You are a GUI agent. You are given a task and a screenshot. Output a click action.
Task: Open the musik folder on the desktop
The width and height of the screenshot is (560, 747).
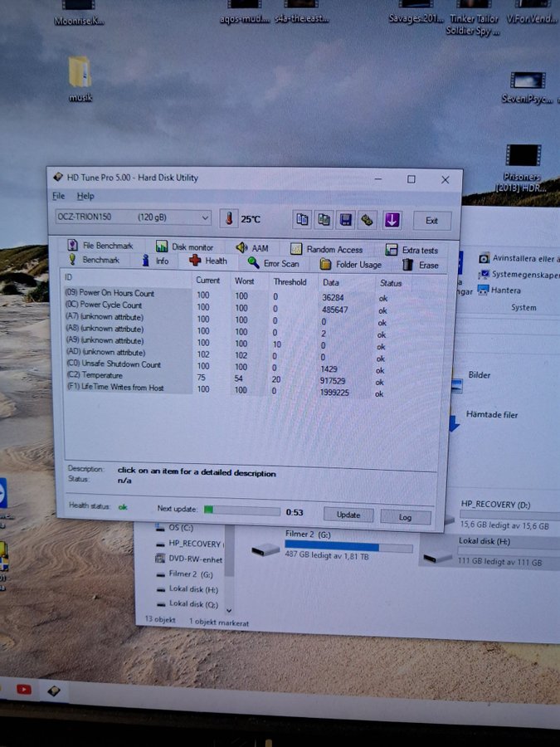80,79
